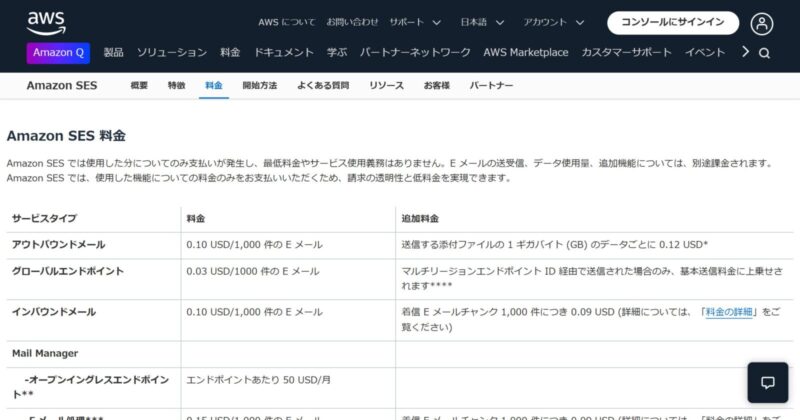Open the chat support widget

pyautogui.click(x=768, y=383)
